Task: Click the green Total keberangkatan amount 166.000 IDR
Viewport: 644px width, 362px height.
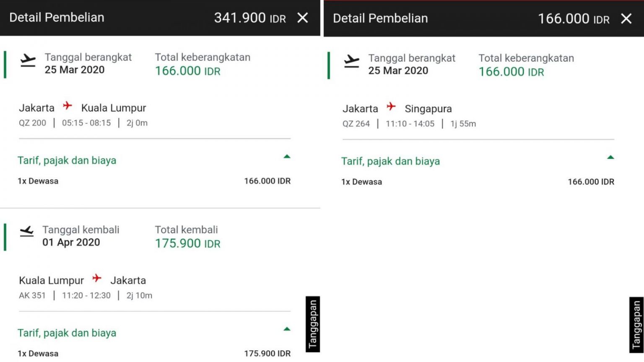Action: tap(187, 71)
